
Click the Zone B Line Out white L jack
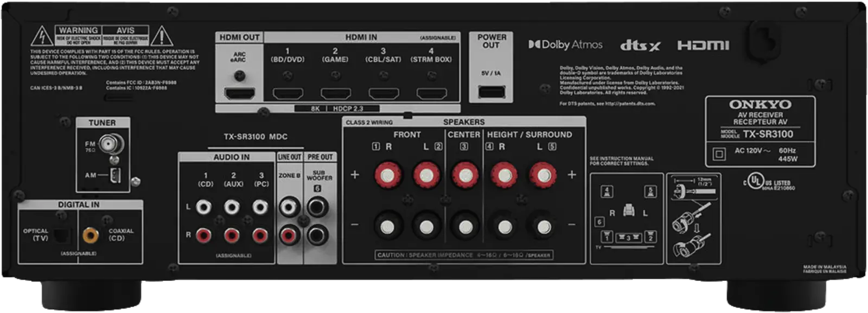click(x=289, y=207)
